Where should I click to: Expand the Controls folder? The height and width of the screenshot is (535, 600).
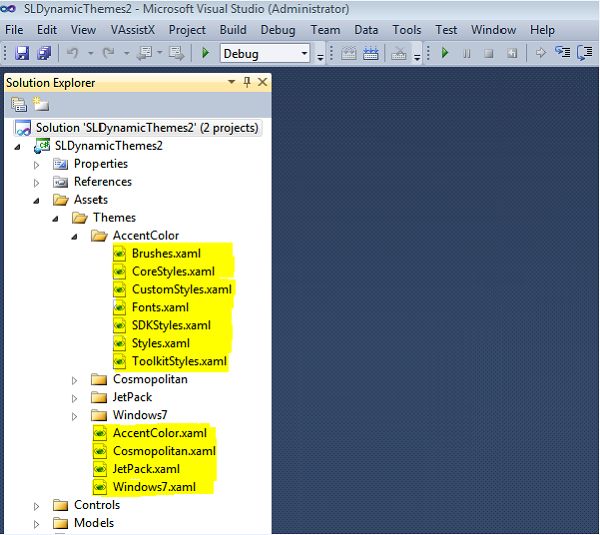tap(36, 506)
